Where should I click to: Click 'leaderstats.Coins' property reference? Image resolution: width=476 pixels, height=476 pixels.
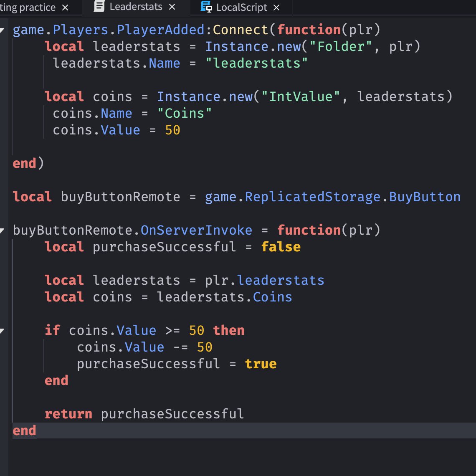[224, 297]
